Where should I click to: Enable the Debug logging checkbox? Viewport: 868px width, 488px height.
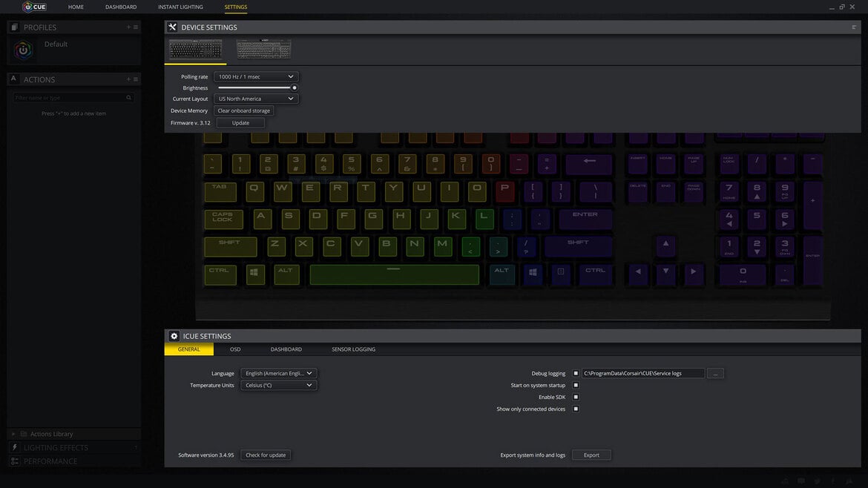576,374
